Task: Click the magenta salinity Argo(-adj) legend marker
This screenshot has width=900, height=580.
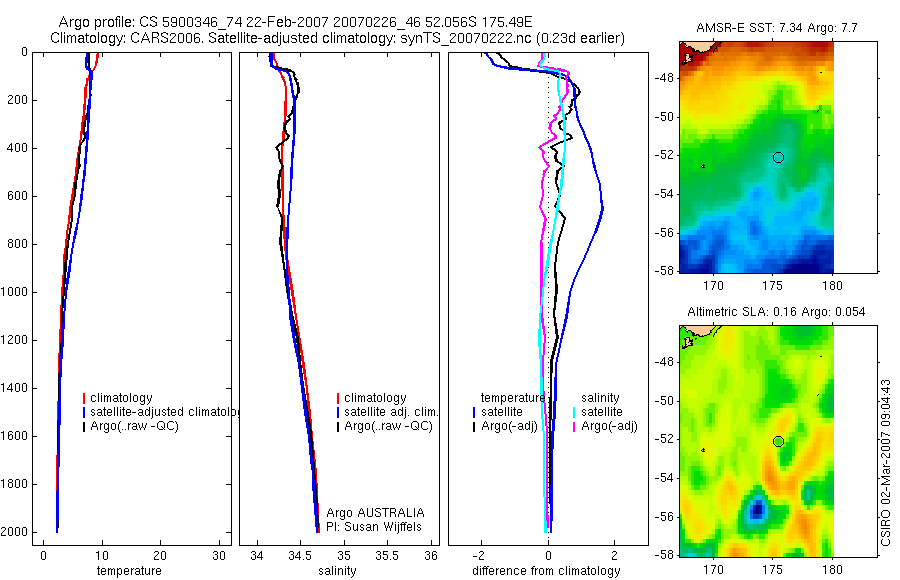Action: click(574, 427)
